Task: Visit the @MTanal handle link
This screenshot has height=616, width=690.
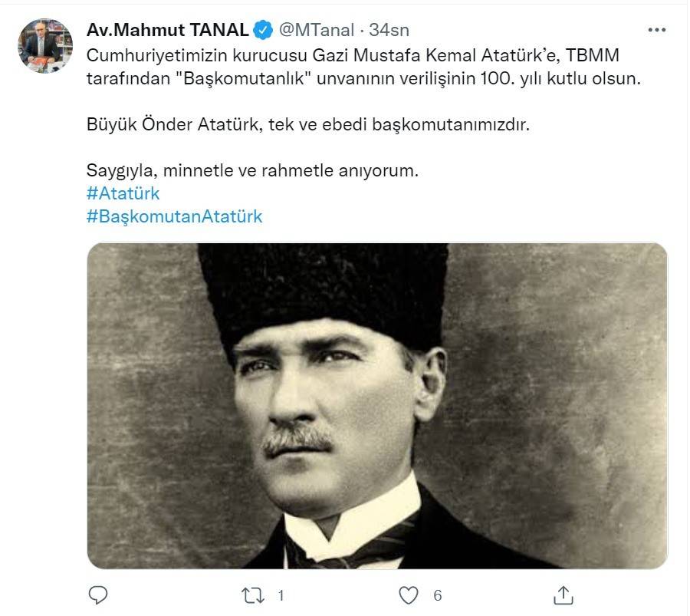Action: [317, 30]
